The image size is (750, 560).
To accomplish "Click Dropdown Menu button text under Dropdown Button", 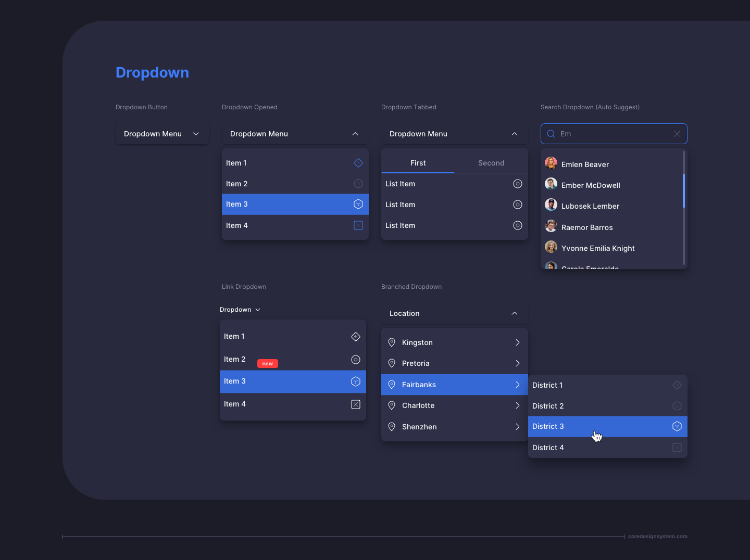I will tap(153, 134).
